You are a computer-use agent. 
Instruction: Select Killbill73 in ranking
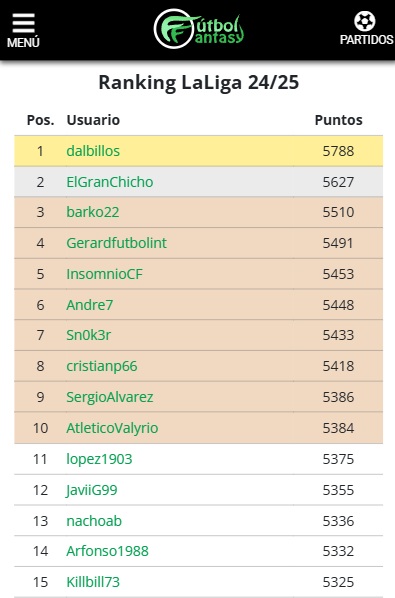[93, 582]
